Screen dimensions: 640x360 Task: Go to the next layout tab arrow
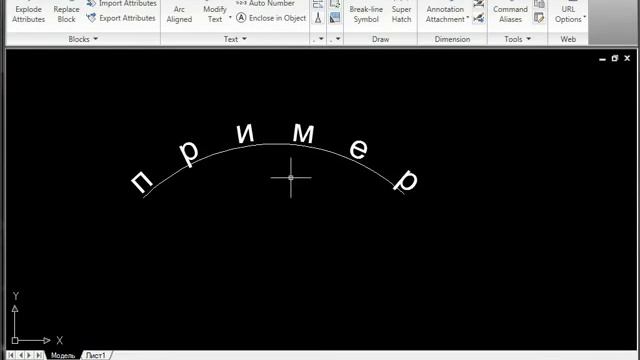click(29, 356)
